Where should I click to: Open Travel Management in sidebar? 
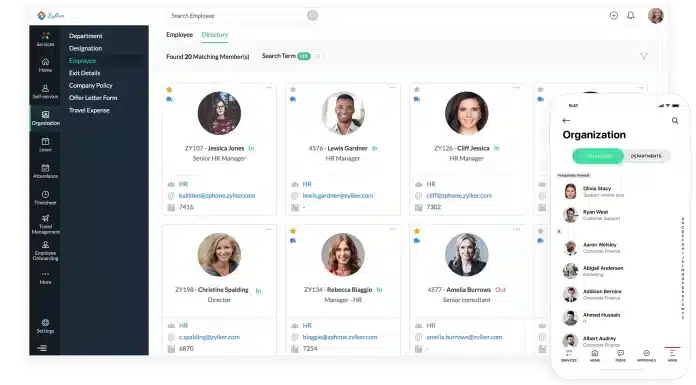pyautogui.click(x=45, y=224)
